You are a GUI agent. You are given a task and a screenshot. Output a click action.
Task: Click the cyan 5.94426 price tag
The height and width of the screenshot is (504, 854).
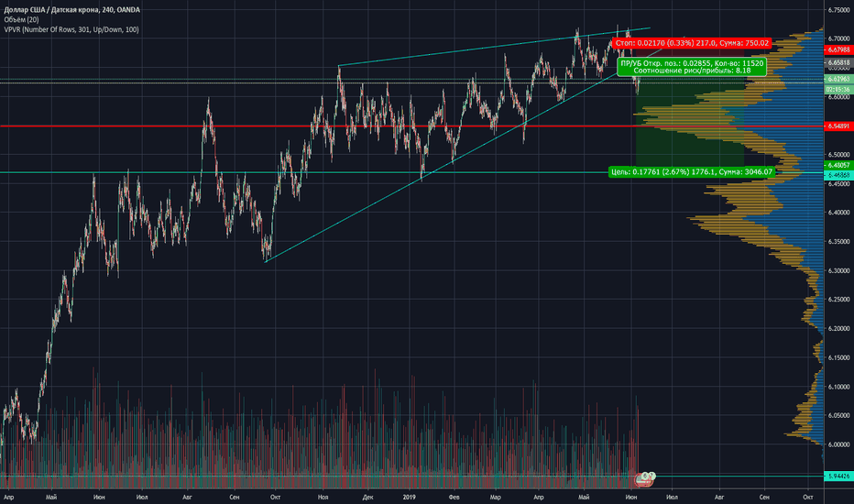pos(838,477)
